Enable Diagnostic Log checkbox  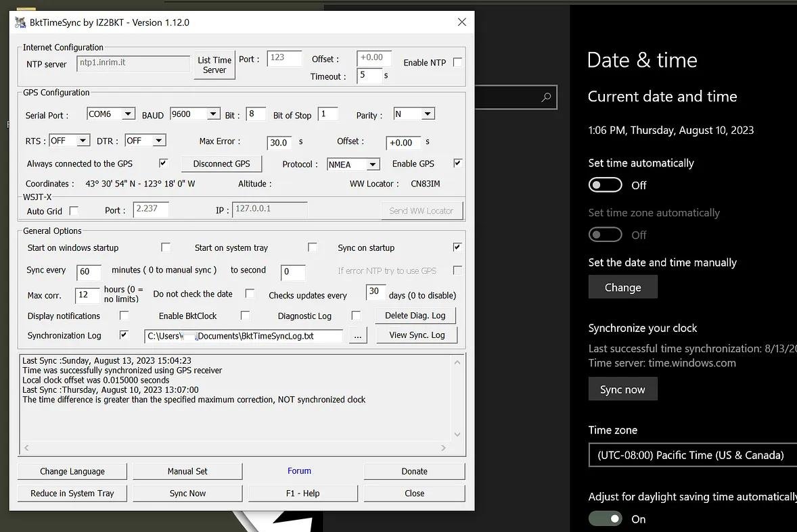(357, 316)
